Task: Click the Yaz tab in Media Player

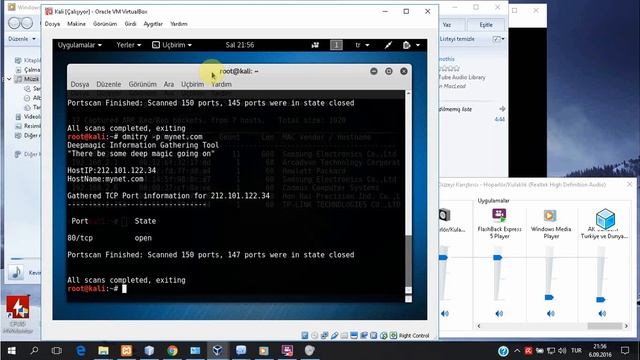Action: (x=447, y=25)
